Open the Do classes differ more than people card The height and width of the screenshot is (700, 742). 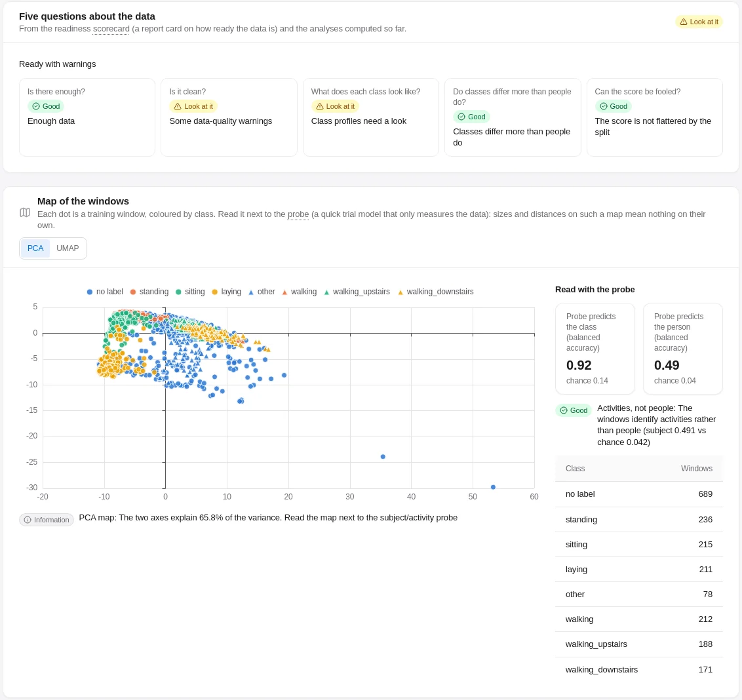tap(513, 117)
